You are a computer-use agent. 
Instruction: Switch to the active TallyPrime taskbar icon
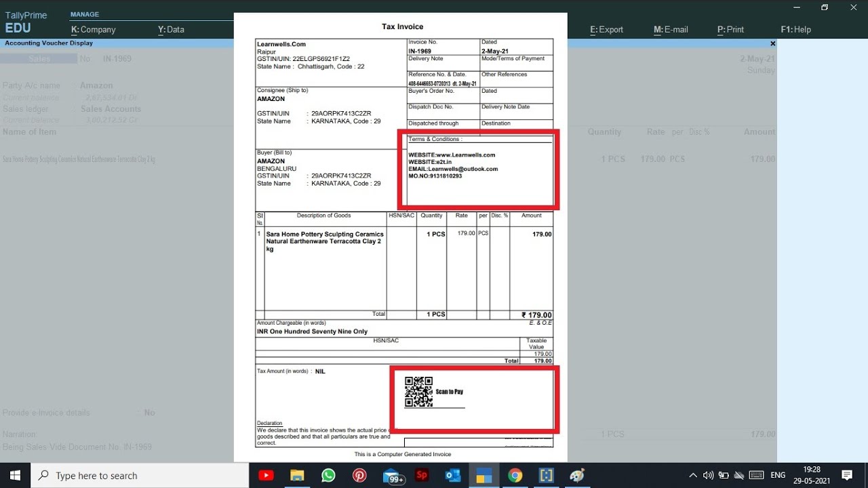pyautogui.click(x=484, y=475)
